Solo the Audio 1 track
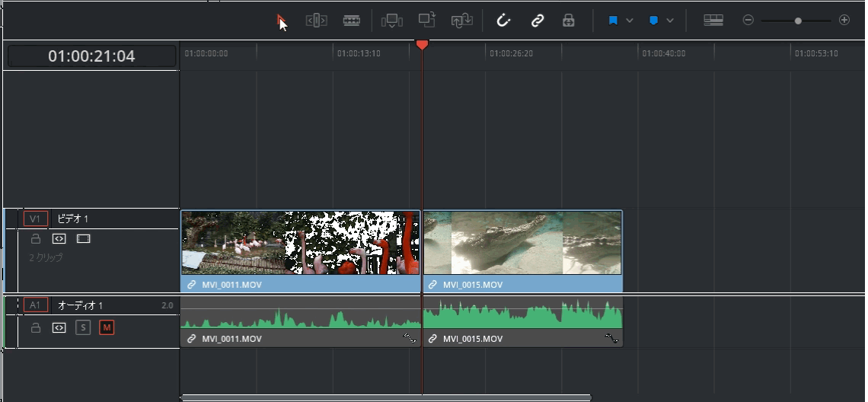The height and width of the screenshot is (402, 868). [83, 327]
